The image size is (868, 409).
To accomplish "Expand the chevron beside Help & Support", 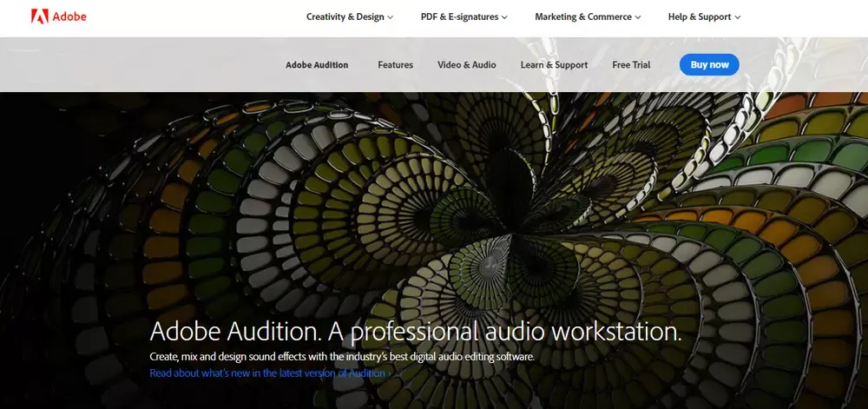I will click(739, 17).
